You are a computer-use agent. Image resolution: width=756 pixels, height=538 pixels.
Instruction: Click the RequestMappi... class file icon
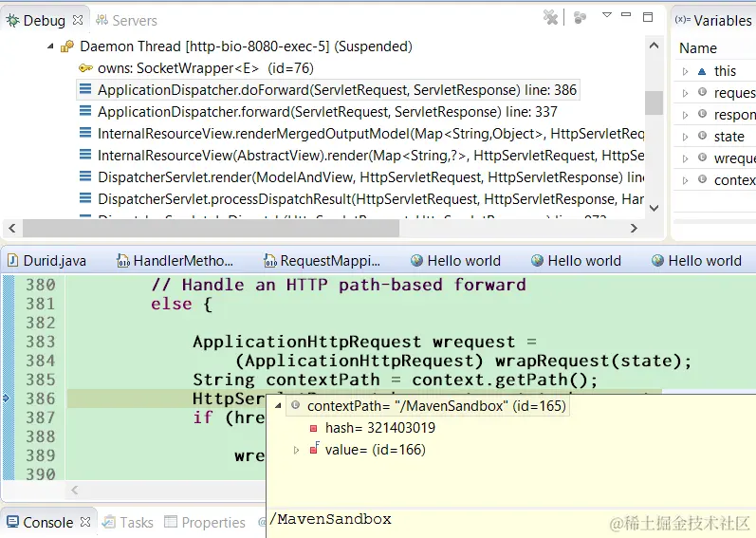(270, 261)
